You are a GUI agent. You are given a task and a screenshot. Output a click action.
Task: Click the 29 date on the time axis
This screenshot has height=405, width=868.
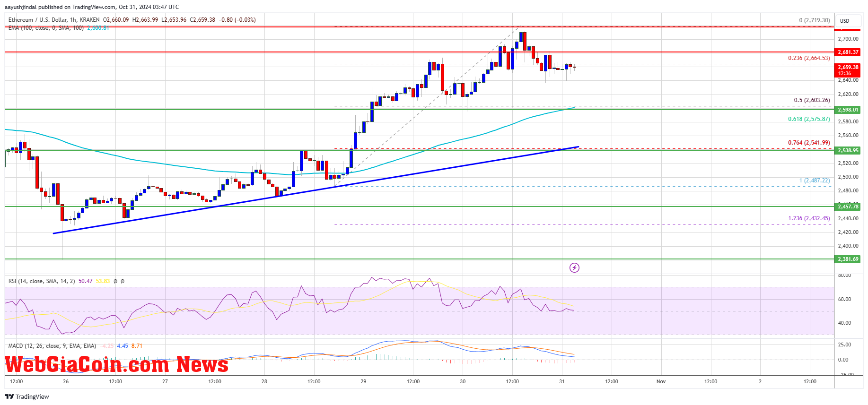[x=363, y=381]
